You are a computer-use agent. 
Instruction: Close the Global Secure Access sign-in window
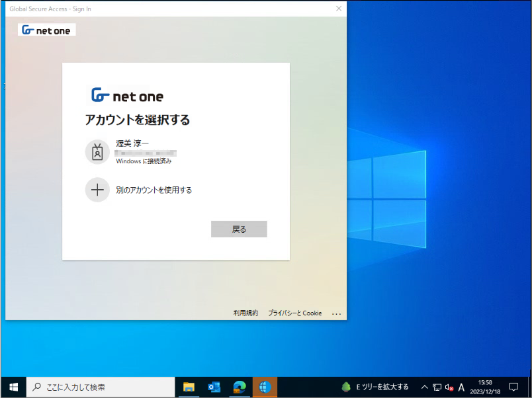click(339, 9)
